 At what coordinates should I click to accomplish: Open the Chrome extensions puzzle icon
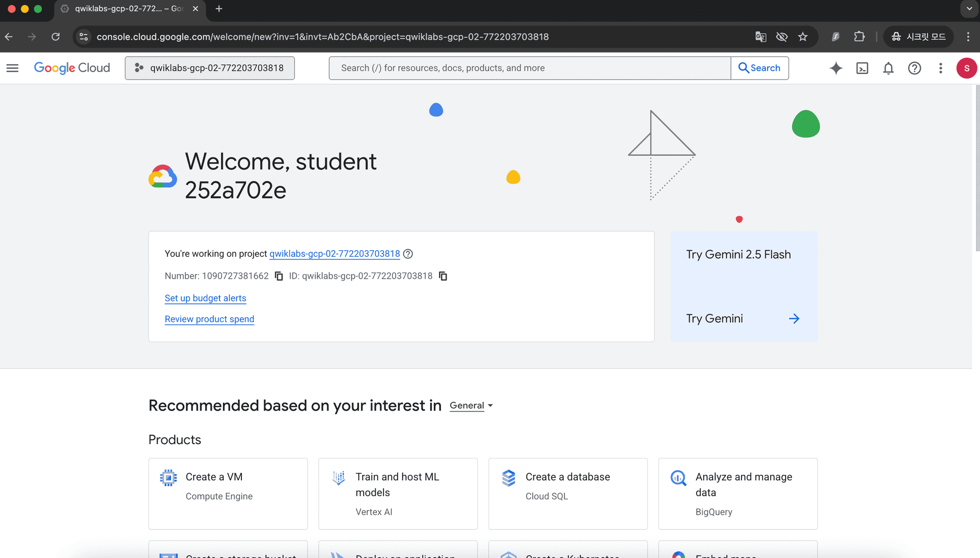pyautogui.click(x=860, y=37)
